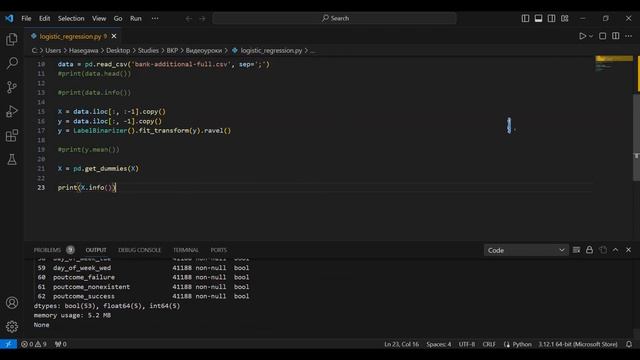
Task: Open run options dropdown arrow
Action: click(x=591, y=36)
